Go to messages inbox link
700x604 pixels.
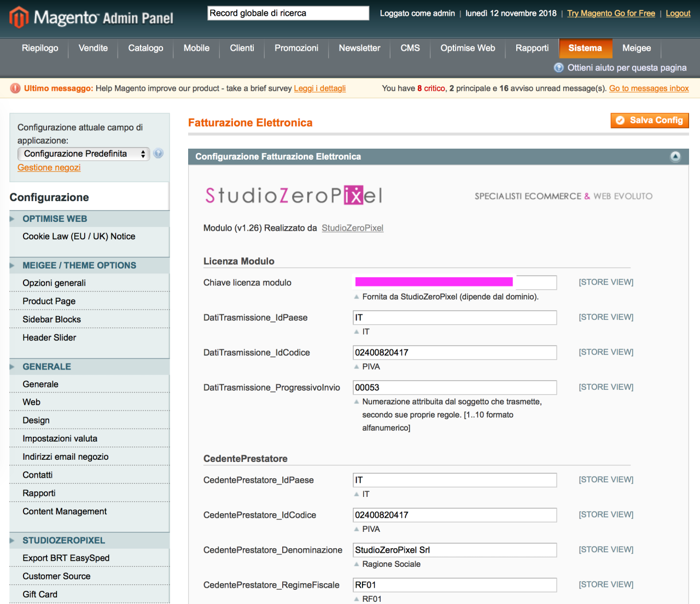tap(649, 88)
